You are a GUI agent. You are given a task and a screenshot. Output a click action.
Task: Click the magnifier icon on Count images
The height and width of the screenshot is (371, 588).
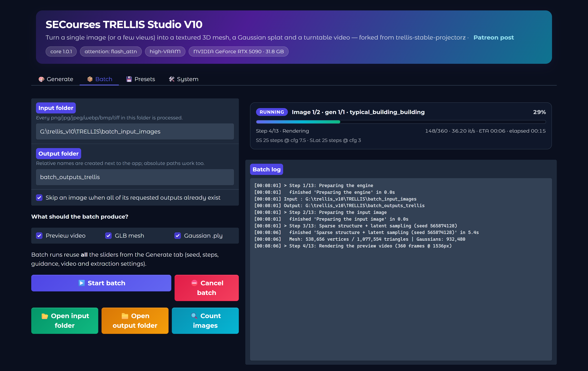coord(194,316)
